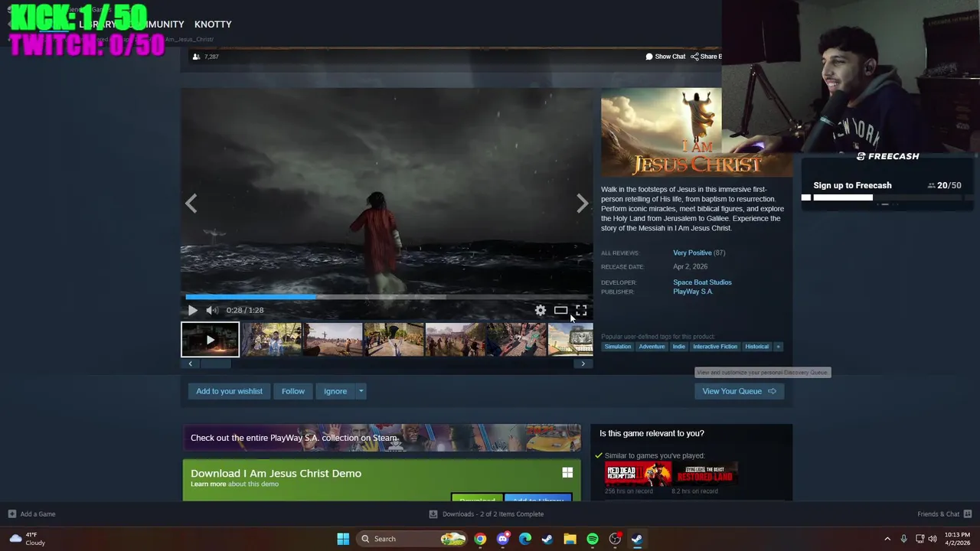Seek on the trailer progress bar
Screen dimensions: 980x551
[x=387, y=297]
